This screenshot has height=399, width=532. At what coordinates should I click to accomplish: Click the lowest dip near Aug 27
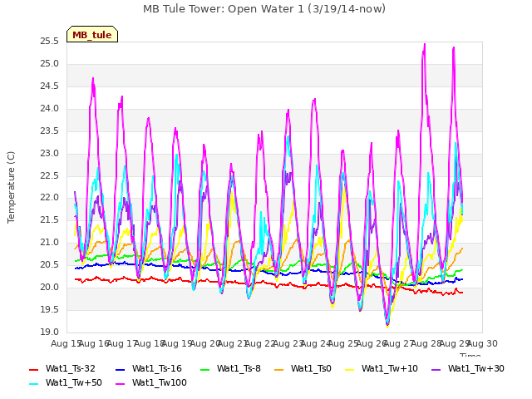pos(387,326)
